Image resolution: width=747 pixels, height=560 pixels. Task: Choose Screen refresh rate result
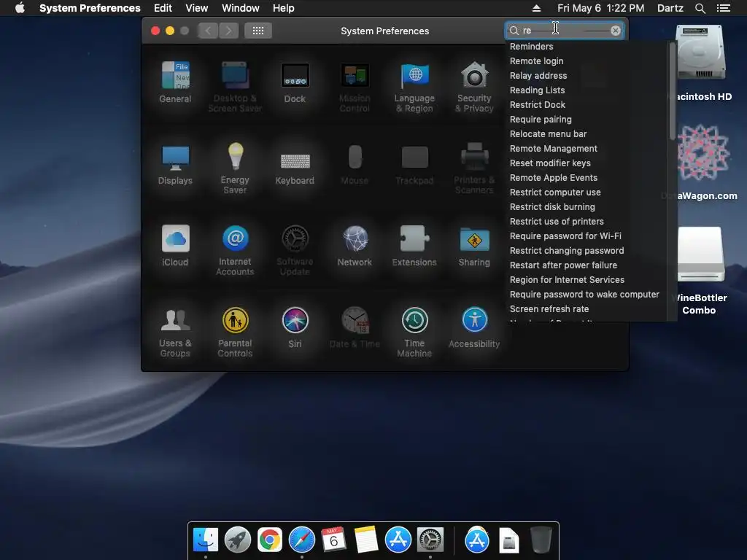pos(549,309)
